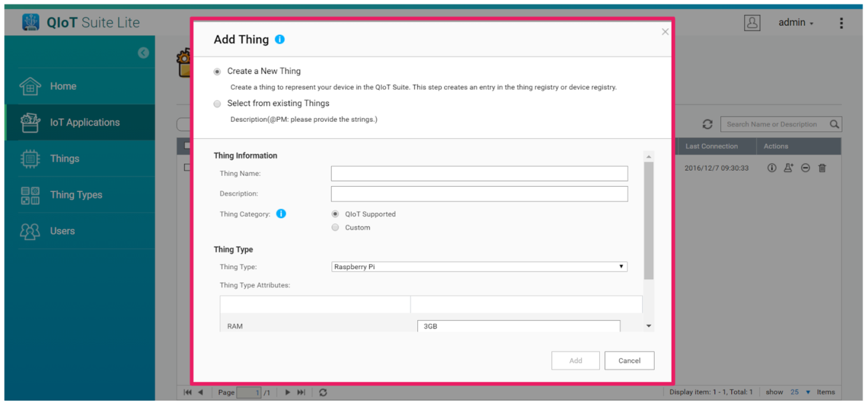Click the user profile icon in the header
Image resolution: width=868 pixels, height=407 pixels.
pos(752,22)
